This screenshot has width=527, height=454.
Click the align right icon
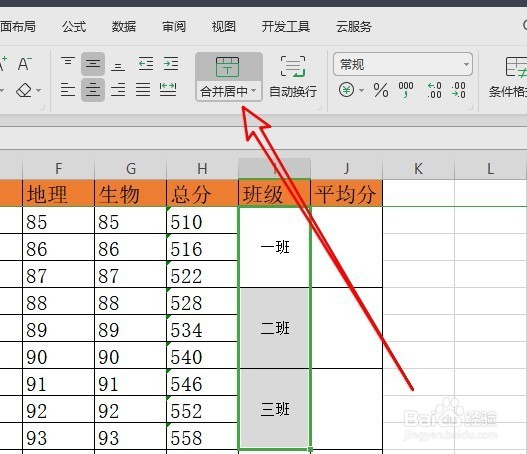(x=118, y=90)
